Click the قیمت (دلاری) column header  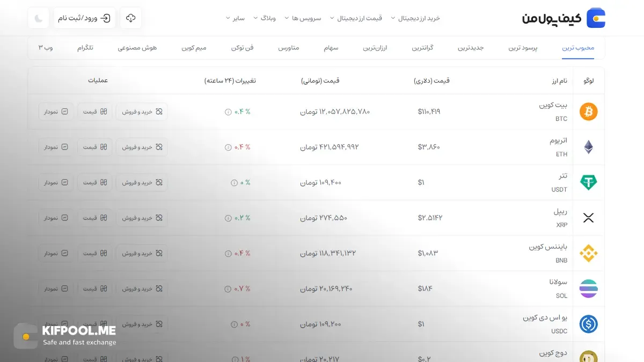point(432,80)
